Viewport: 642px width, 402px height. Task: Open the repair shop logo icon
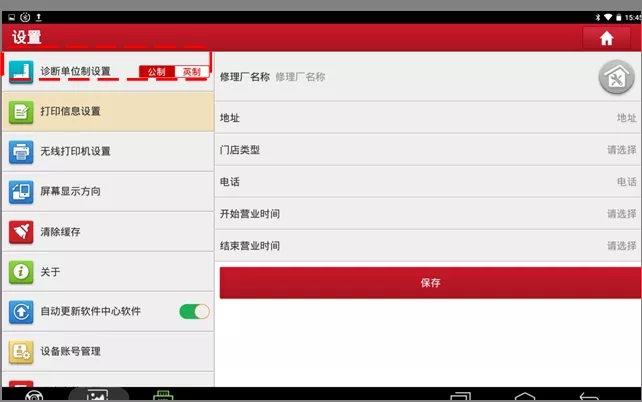[616, 77]
